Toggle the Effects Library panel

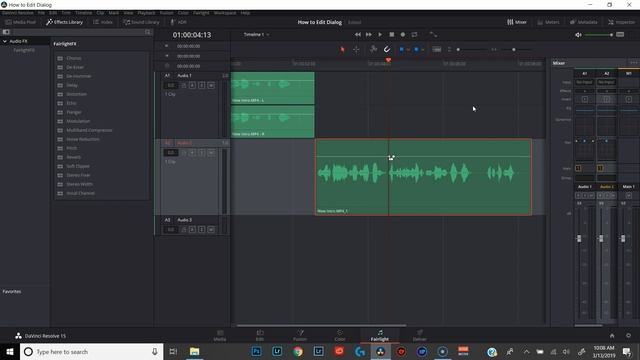[64, 22]
